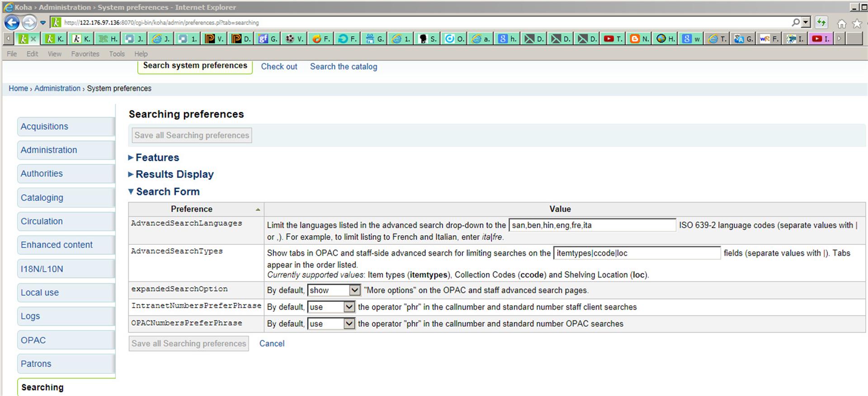Open the Administration sidebar tab

[x=66, y=150]
